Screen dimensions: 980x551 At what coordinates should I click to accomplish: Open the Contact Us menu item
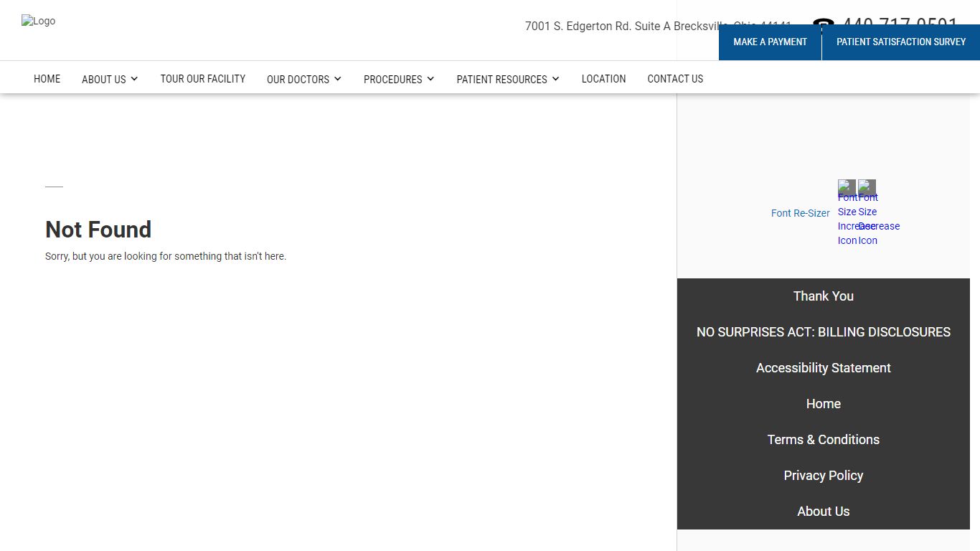tap(675, 79)
